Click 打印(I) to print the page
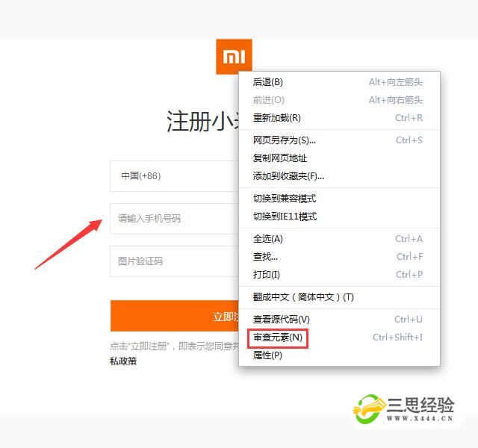Image resolution: width=478 pixels, height=448 pixels. coord(267,275)
